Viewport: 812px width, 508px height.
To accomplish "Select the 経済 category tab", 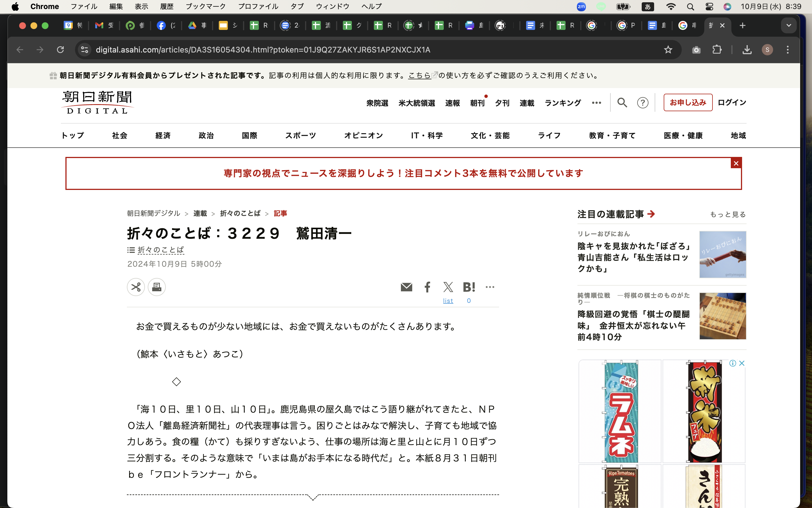I will (x=163, y=135).
